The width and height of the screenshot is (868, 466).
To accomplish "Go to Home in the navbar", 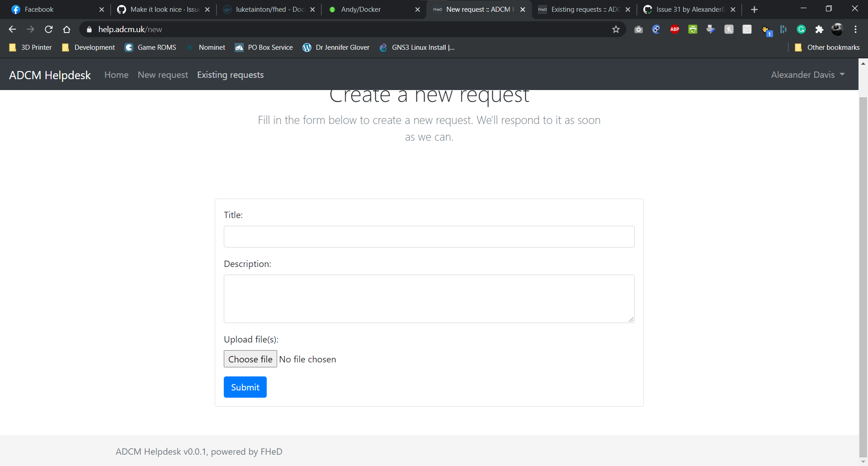I will 116,75.
